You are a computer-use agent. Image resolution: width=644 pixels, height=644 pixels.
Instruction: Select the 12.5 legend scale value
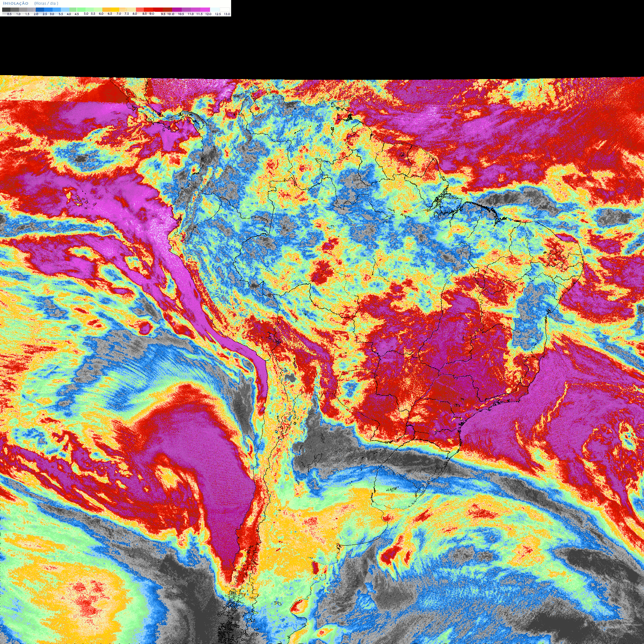tap(218, 14)
